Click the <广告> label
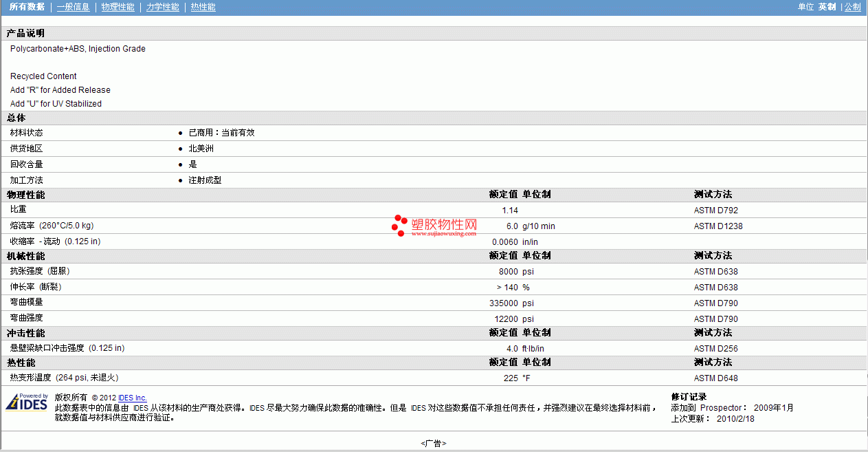The height and width of the screenshot is (452, 868). [x=434, y=444]
